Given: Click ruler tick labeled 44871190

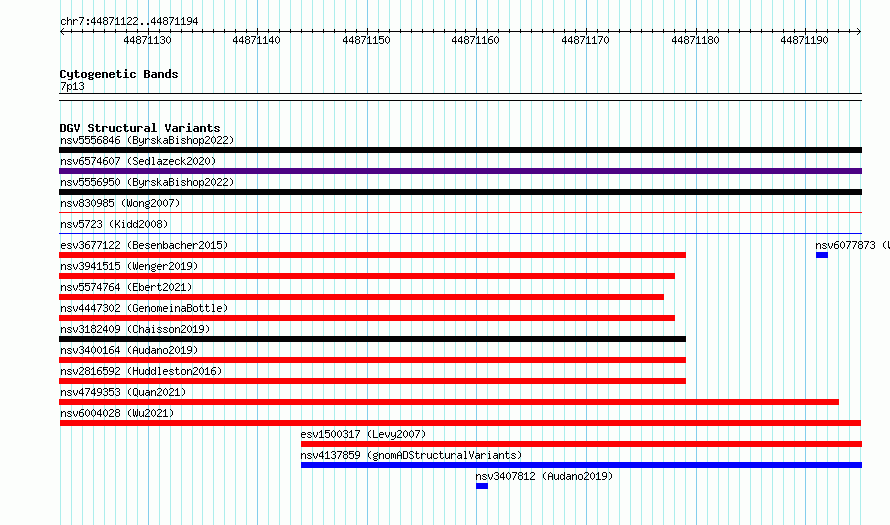Looking at the screenshot, I should click(x=804, y=40).
